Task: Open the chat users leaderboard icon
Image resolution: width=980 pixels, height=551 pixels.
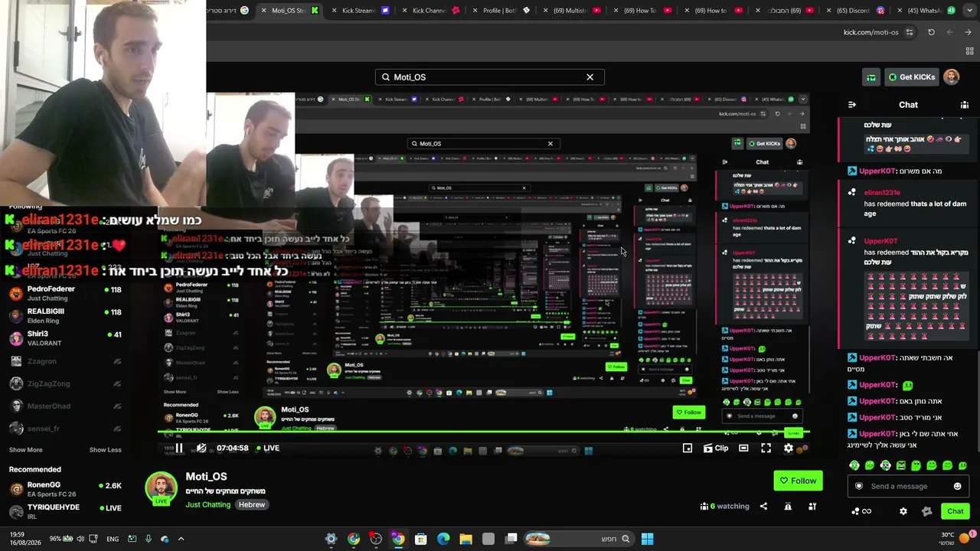Action: pos(965,105)
